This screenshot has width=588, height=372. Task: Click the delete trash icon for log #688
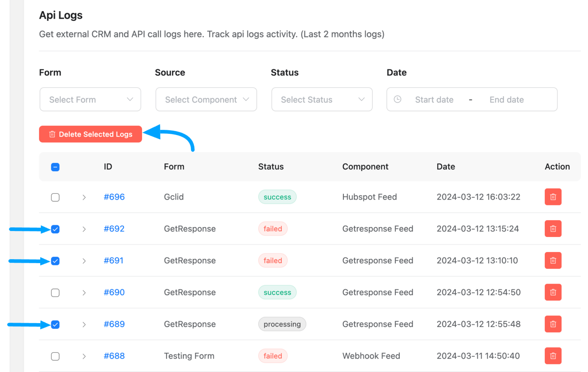coord(553,356)
